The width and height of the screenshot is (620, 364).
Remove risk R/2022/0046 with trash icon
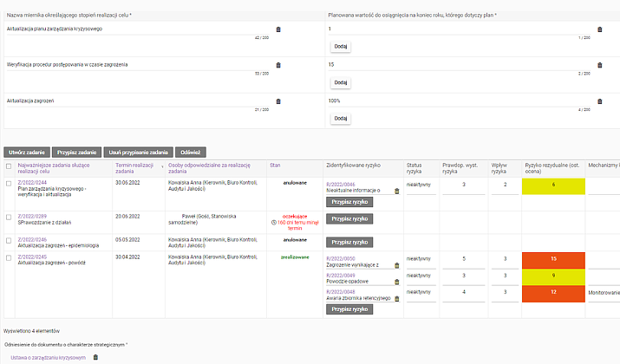point(397,191)
